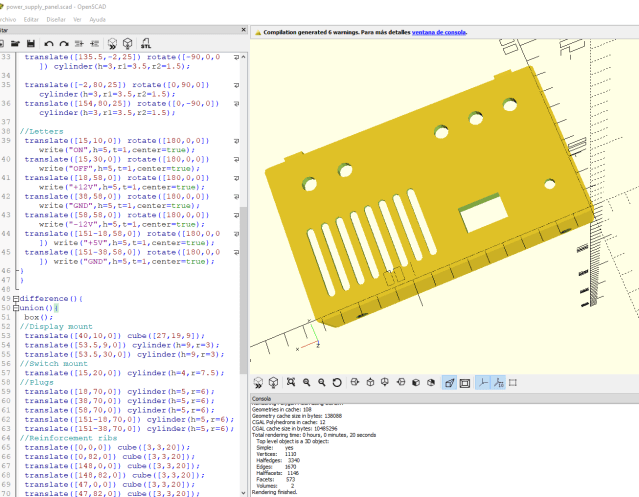
Task: Click the Redo arrow icon
Action: pyautogui.click(x=64, y=44)
